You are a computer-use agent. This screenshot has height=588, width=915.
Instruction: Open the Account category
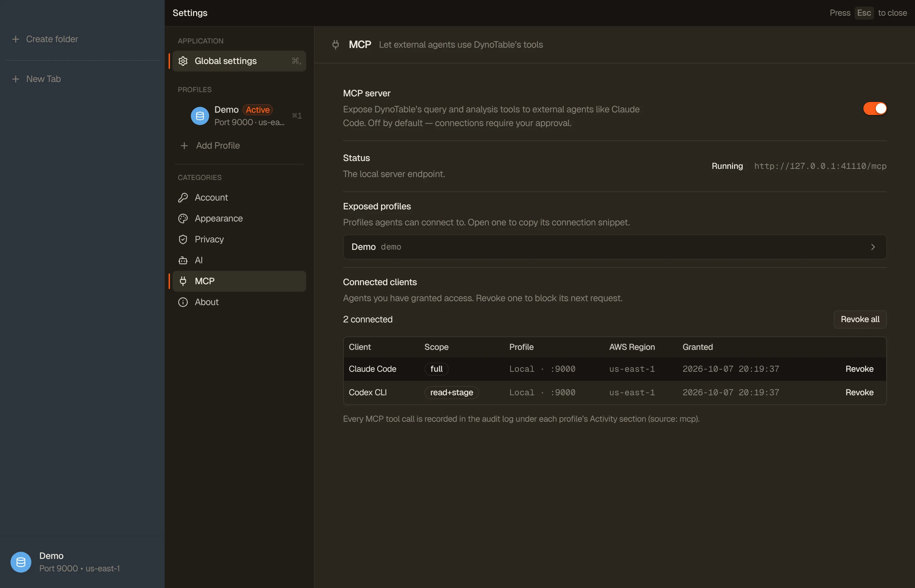(x=239, y=198)
